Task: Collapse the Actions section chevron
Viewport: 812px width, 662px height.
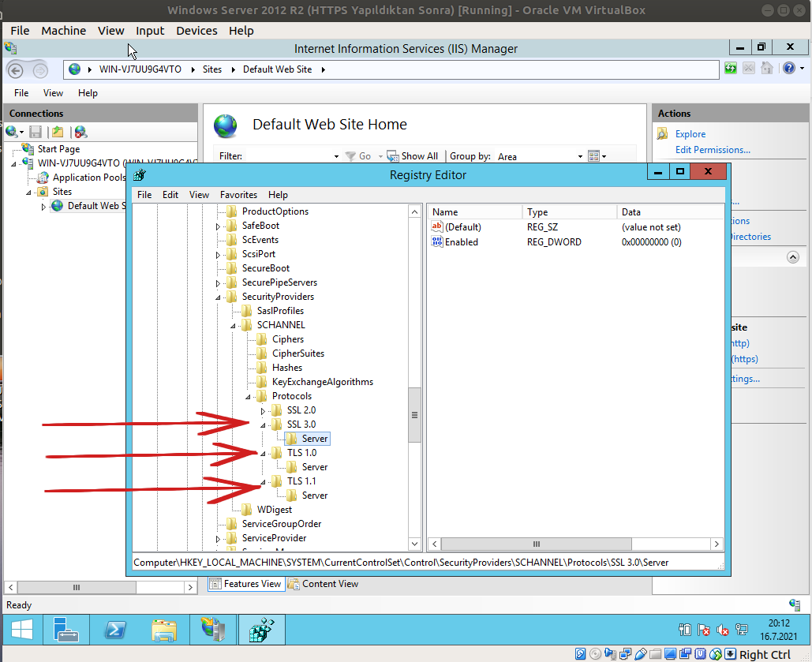Action: coord(793,257)
